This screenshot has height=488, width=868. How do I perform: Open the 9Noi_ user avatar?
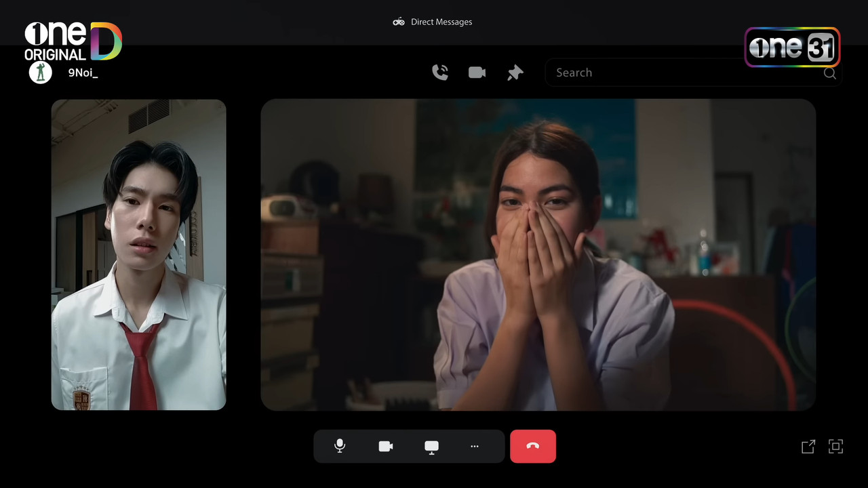(x=41, y=73)
